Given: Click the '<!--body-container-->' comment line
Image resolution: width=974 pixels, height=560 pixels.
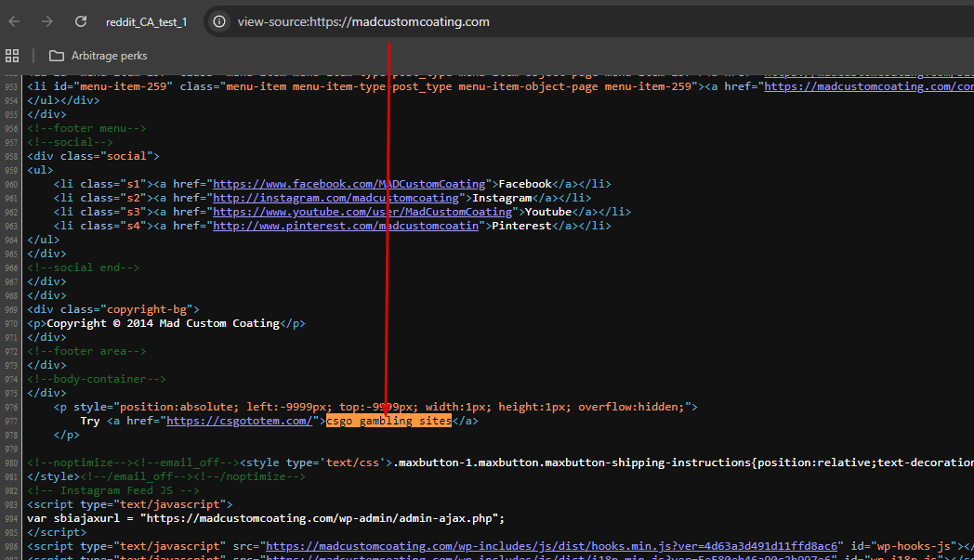Looking at the screenshot, I should click(x=97, y=379).
